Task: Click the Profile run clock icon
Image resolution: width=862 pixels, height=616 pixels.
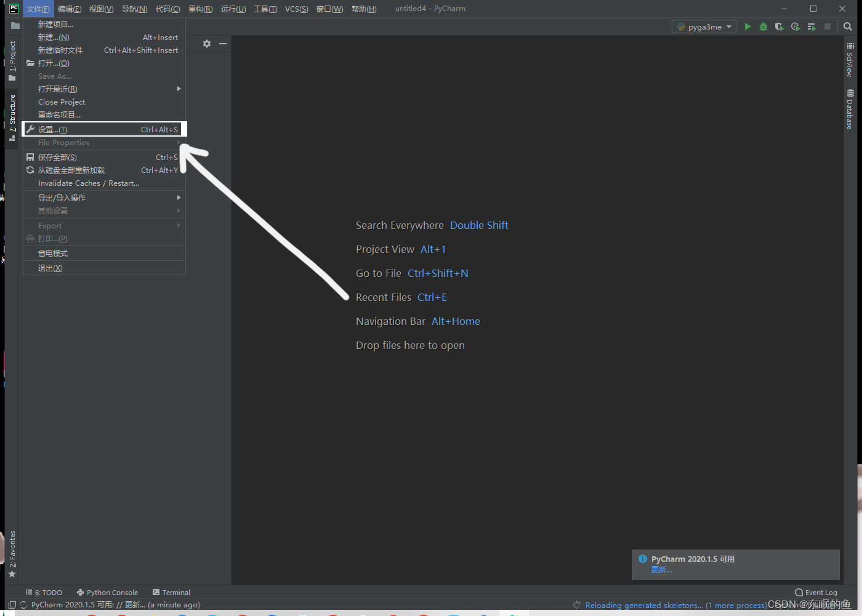Action: tap(796, 26)
